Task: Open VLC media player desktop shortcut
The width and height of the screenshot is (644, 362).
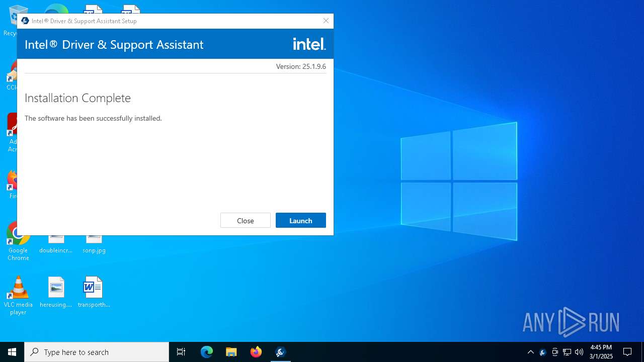Action: 18,296
